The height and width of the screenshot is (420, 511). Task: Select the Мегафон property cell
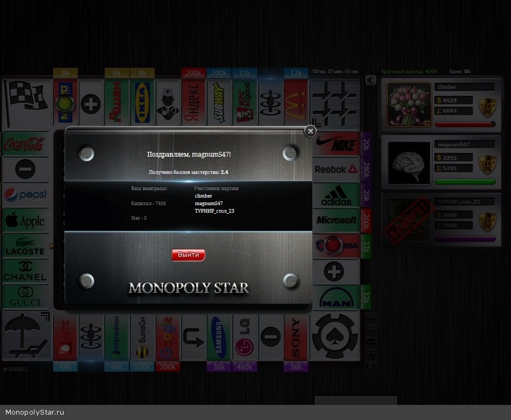tap(117, 338)
